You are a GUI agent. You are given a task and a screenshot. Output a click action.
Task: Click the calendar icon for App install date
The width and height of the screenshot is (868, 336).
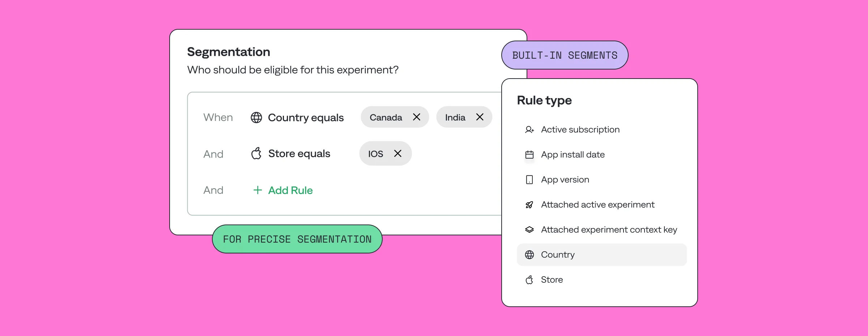pyautogui.click(x=529, y=154)
